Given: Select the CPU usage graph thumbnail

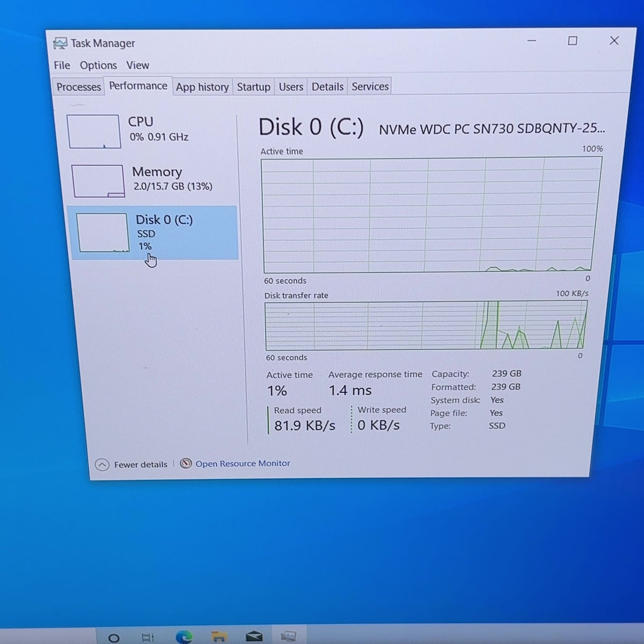Looking at the screenshot, I should click(94, 131).
